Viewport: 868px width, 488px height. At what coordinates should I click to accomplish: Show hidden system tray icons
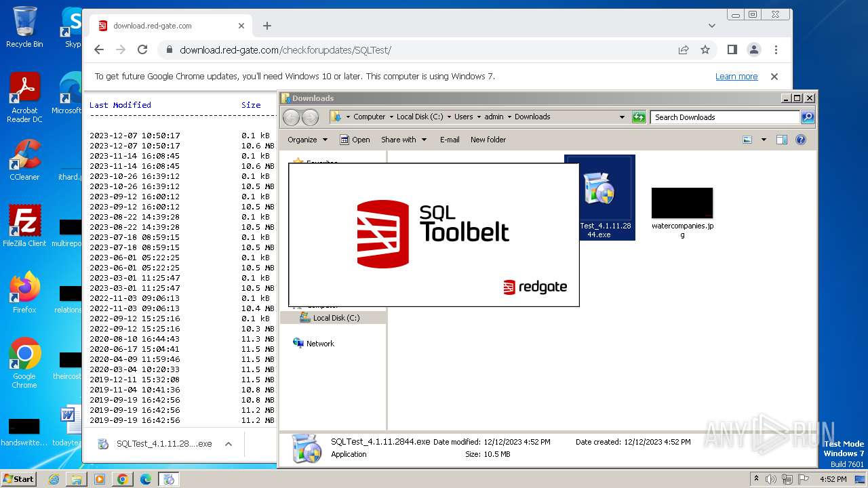[756, 479]
